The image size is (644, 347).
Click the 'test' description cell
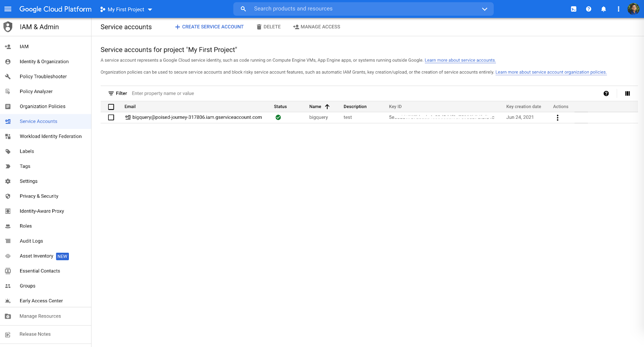(348, 118)
